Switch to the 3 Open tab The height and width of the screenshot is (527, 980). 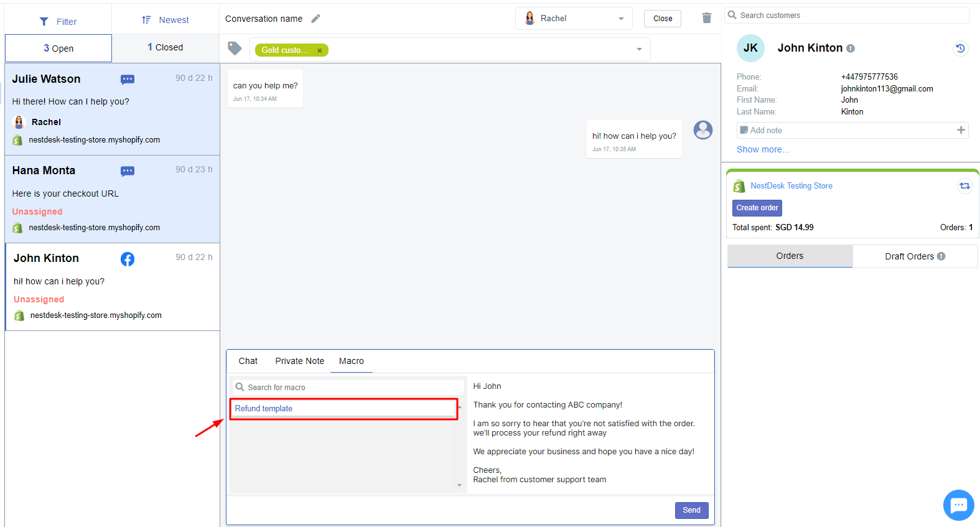(58, 48)
